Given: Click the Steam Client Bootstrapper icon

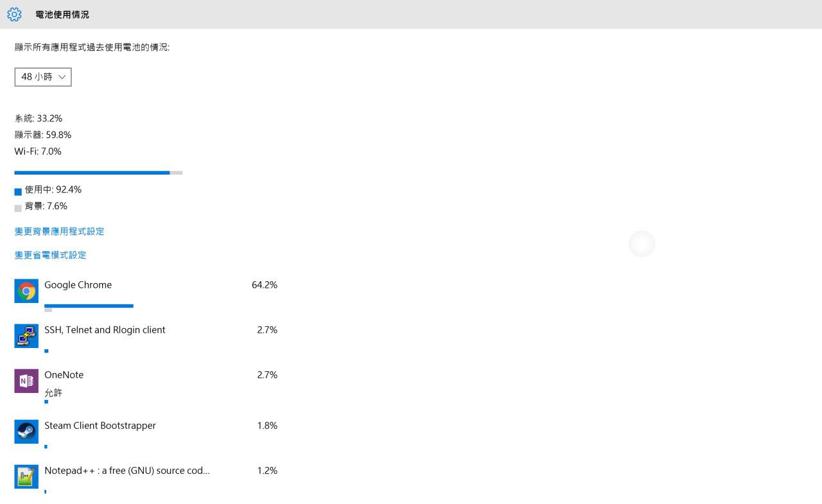Looking at the screenshot, I should click(26, 431).
